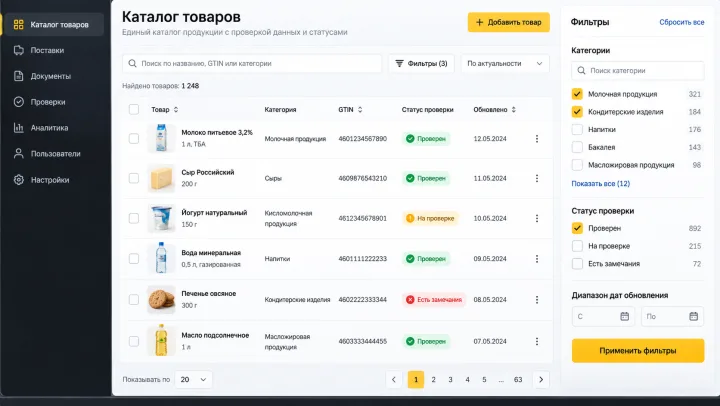Open more actions for Молоко питьевое row
720x406 pixels.
(537, 138)
